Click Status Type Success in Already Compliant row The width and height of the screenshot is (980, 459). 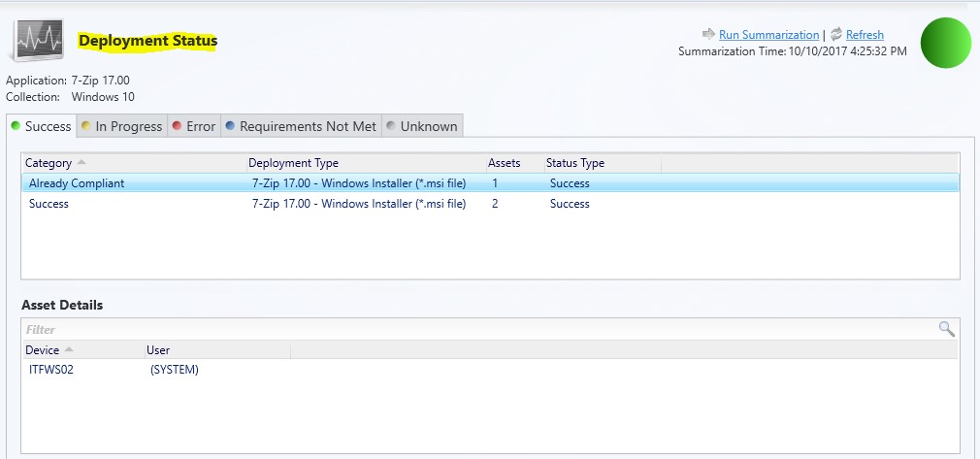[x=570, y=183]
